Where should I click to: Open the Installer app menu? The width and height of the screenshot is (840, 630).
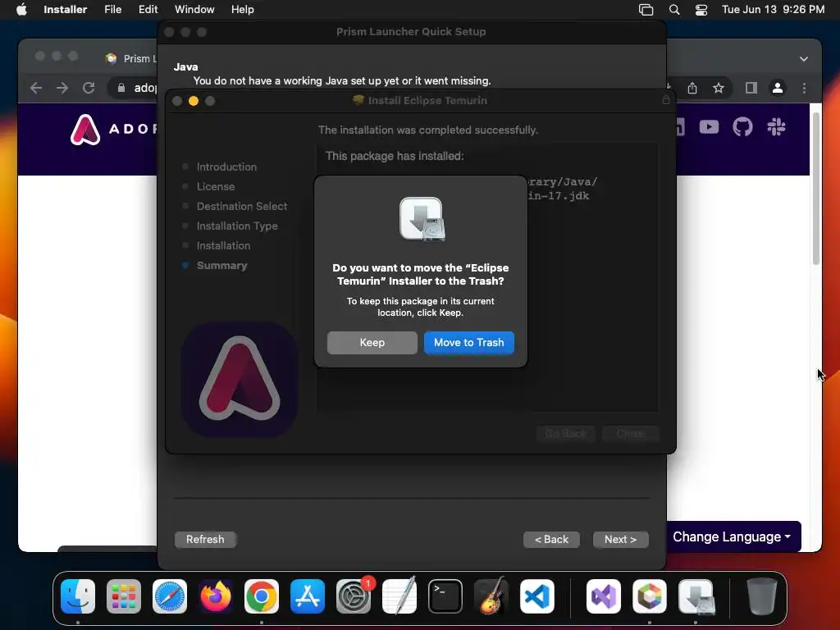[65, 9]
